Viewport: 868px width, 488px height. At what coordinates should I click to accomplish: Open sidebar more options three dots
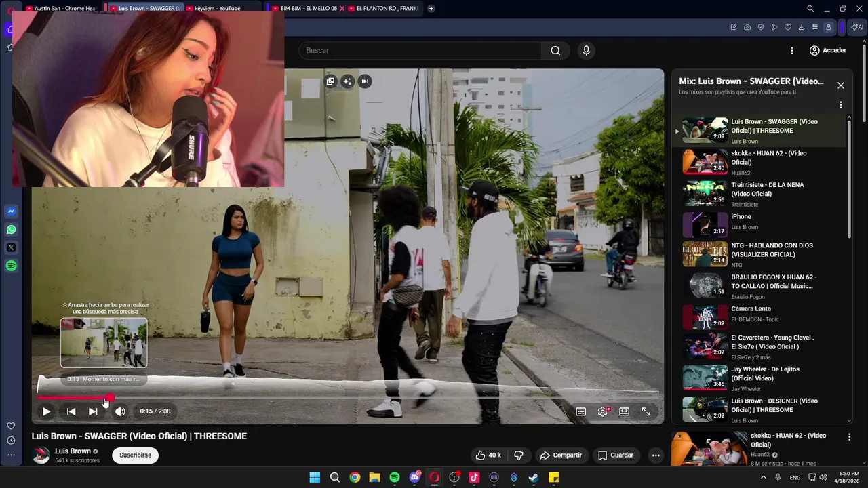11,455
